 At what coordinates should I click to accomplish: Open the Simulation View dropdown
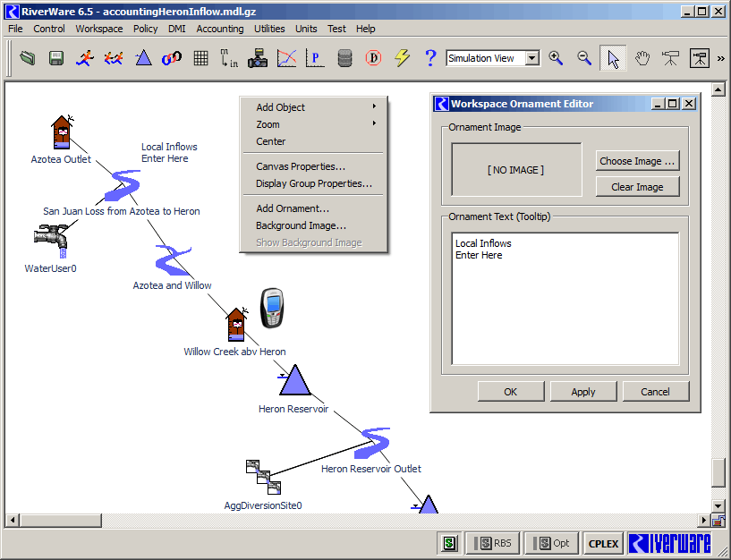pyautogui.click(x=532, y=58)
